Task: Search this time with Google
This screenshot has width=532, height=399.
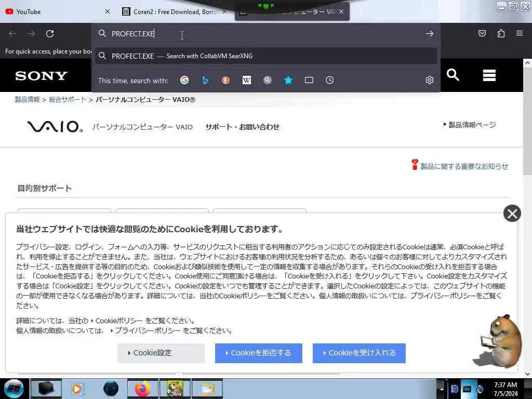Action: coord(184,80)
